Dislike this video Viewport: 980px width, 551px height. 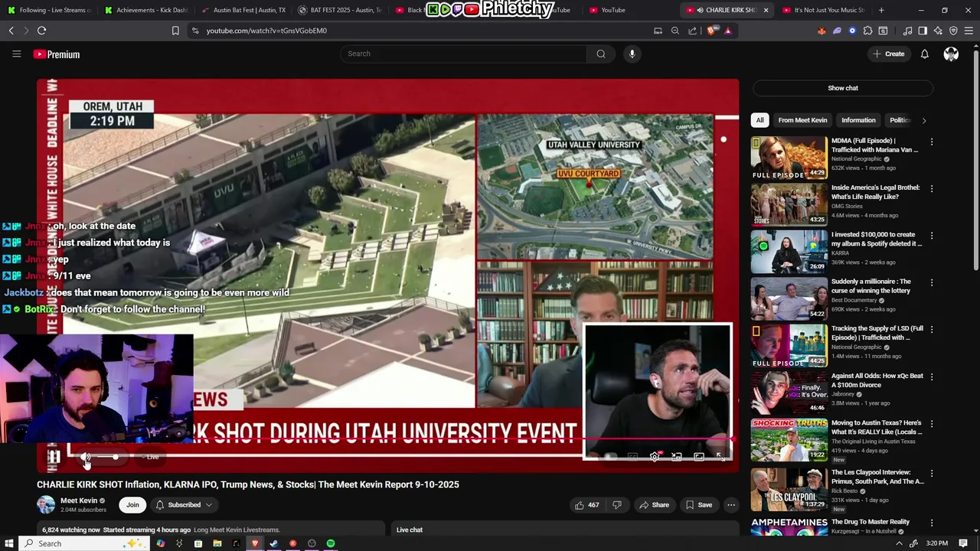(x=617, y=505)
